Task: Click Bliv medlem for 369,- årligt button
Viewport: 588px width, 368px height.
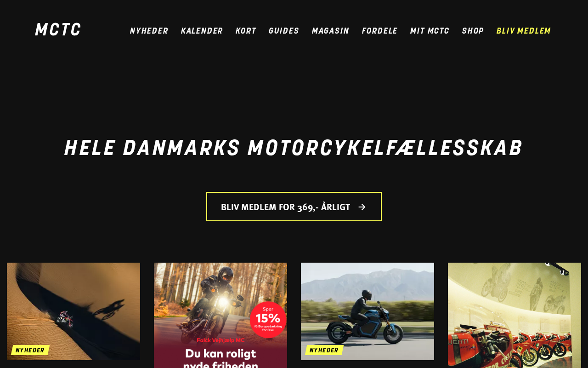Action: 294,207
